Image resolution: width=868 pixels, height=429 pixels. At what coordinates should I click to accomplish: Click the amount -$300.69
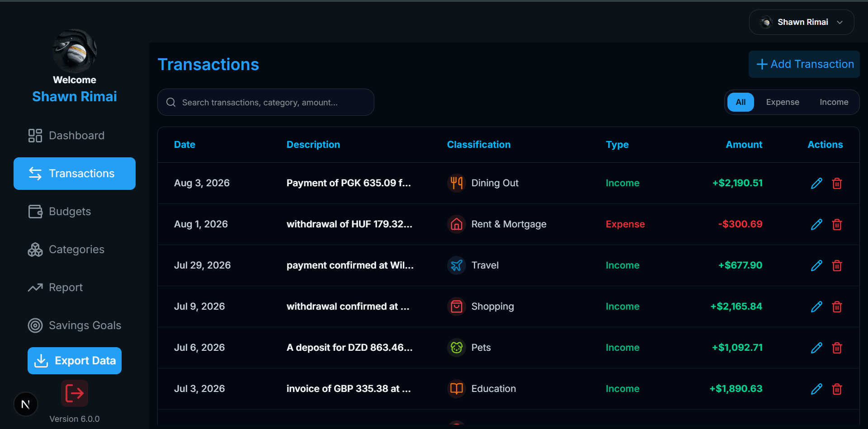tap(740, 224)
